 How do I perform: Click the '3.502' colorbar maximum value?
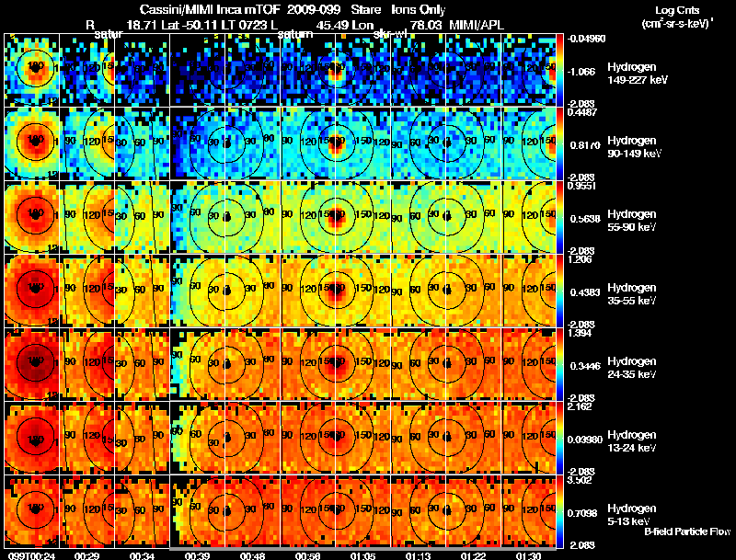580,480
